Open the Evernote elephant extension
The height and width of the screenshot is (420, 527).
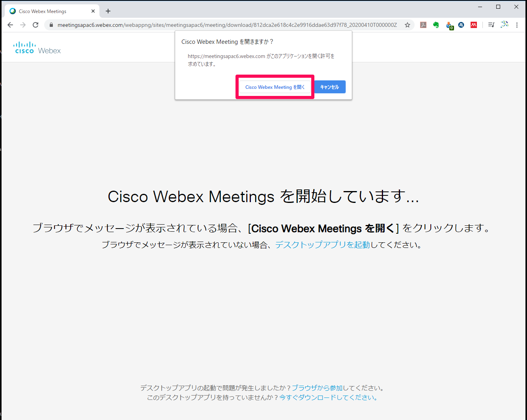[436, 25]
